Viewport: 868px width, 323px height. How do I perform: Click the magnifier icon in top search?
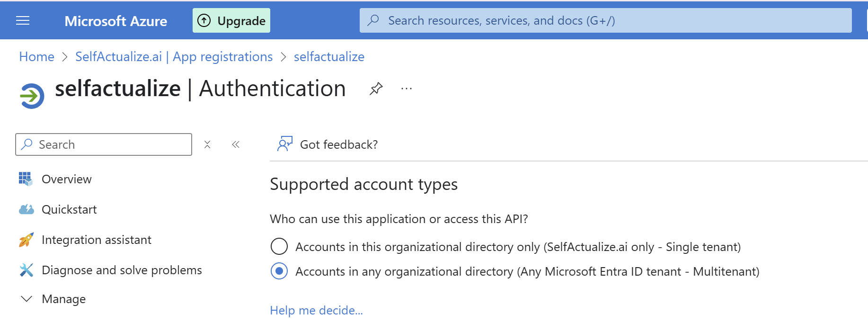coord(373,20)
